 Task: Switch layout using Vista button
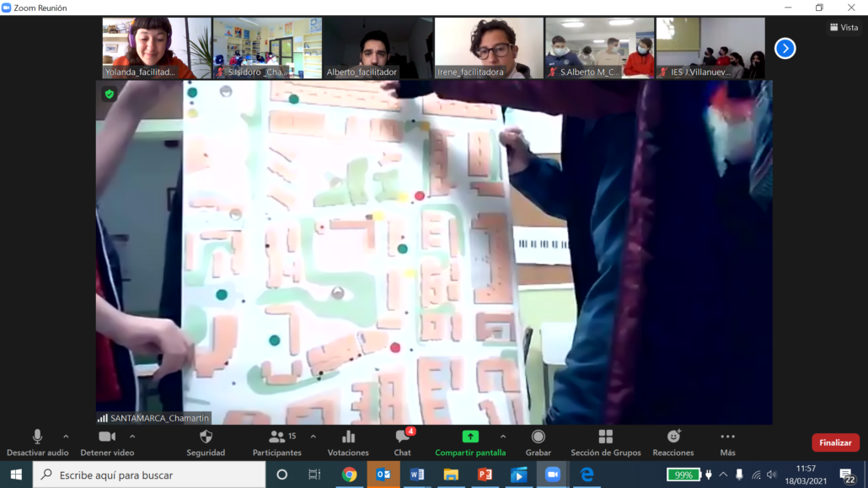pyautogui.click(x=844, y=27)
